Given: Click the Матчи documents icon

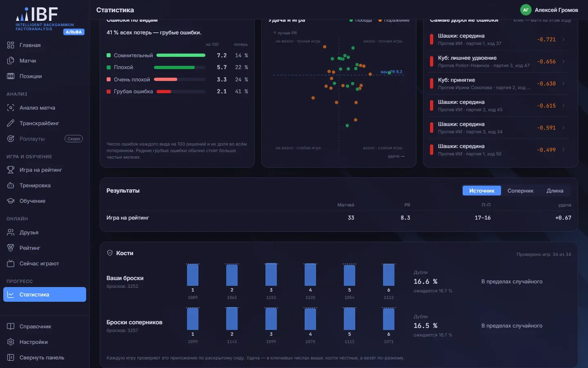Looking at the screenshot, I should click(11, 61).
